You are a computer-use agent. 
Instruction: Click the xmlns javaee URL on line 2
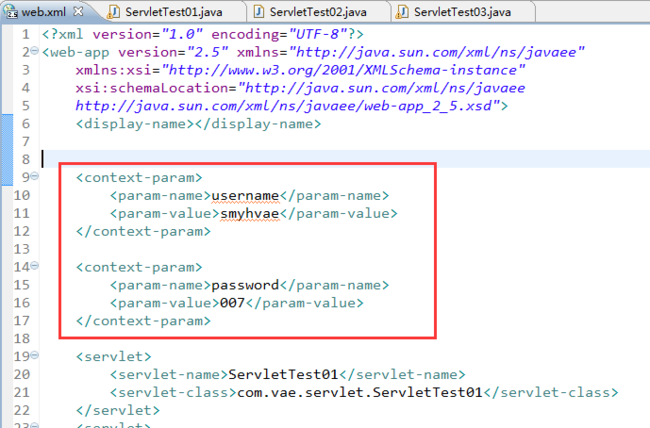pos(436,52)
